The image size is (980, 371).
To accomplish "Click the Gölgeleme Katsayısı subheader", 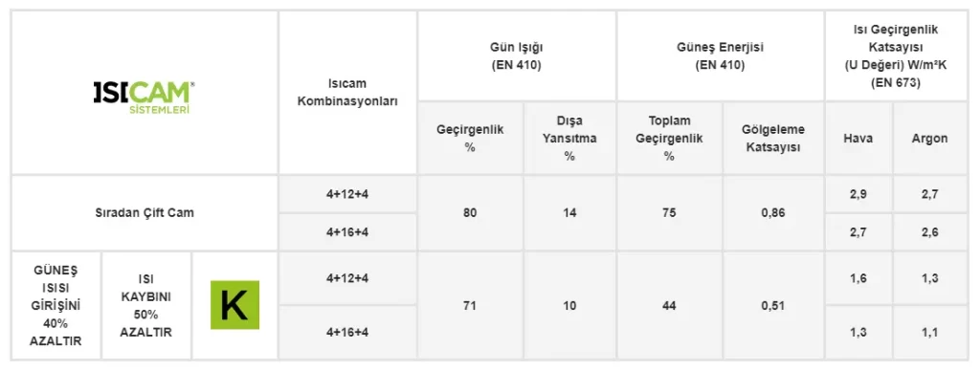I will [773, 138].
